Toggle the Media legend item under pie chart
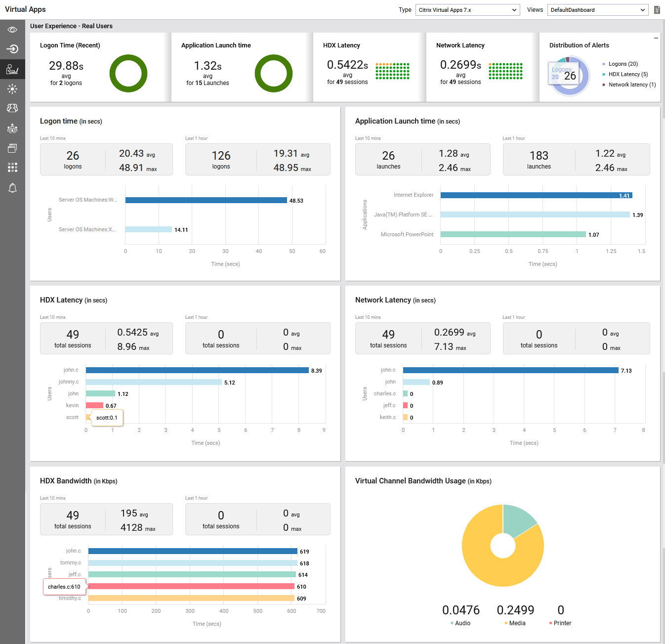665x644 pixels. coord(517,623)
